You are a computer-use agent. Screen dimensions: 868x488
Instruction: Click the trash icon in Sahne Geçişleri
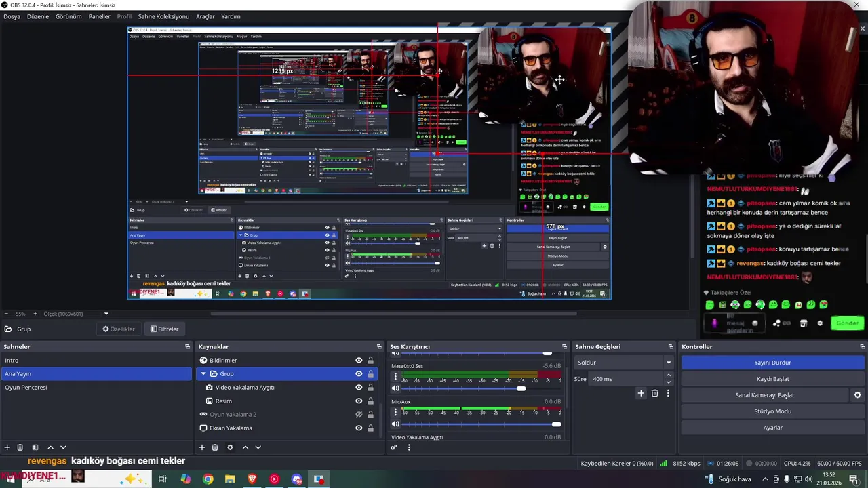click(x=654, y=393)
